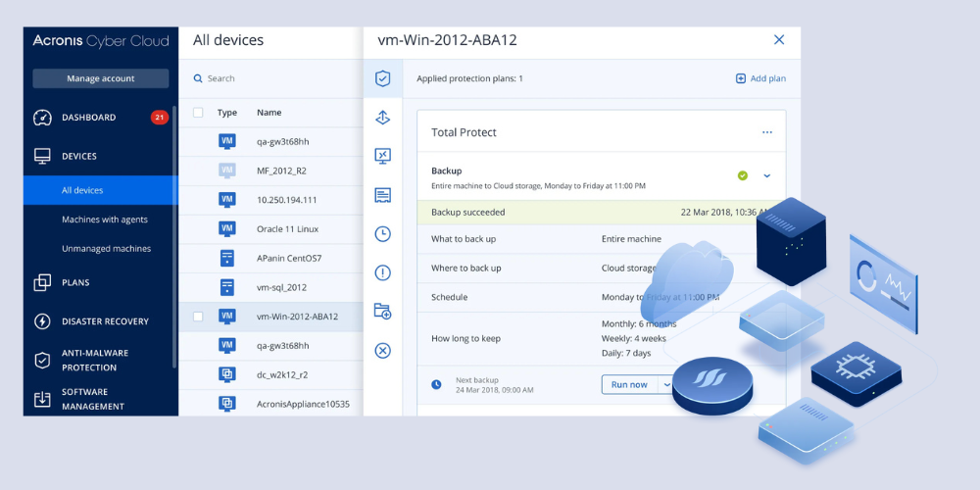Click the Manage account button
The height and width of the screenshot is (490, 980).
(x=101, y=78)
